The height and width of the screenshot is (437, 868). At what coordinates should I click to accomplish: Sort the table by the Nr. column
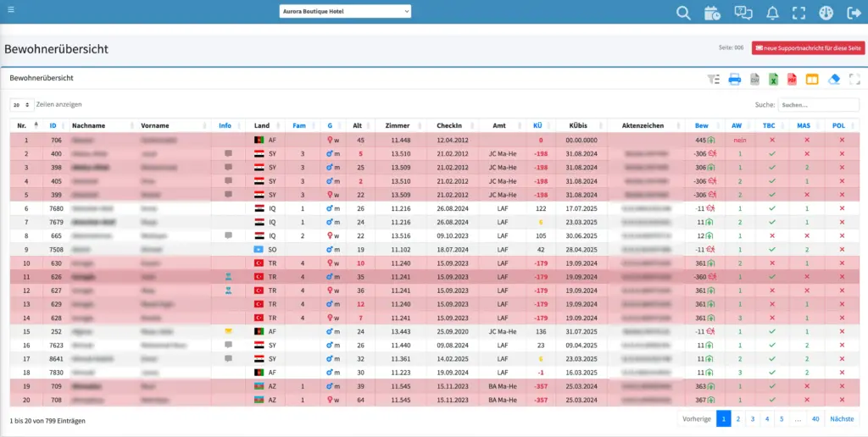point(26,125)
